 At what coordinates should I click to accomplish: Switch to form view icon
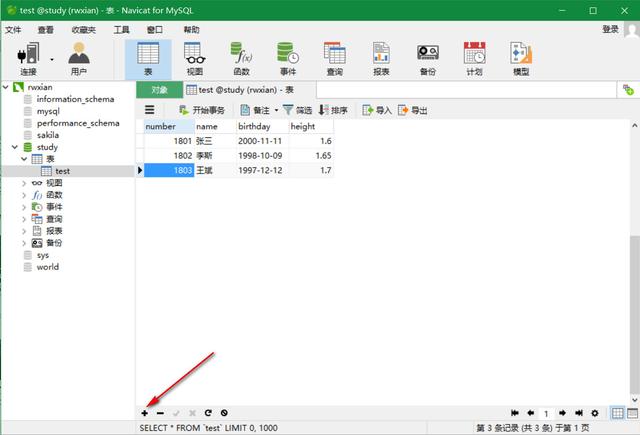point(633,413)
